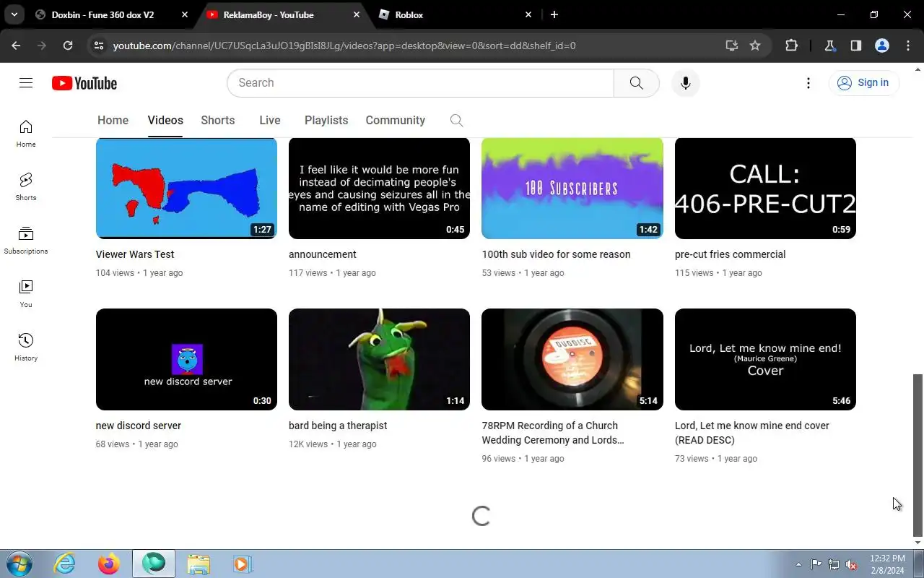Viewport: 924px width, 578px height.
Task: Click the search magnifier button
Action: tap(636, 83)
